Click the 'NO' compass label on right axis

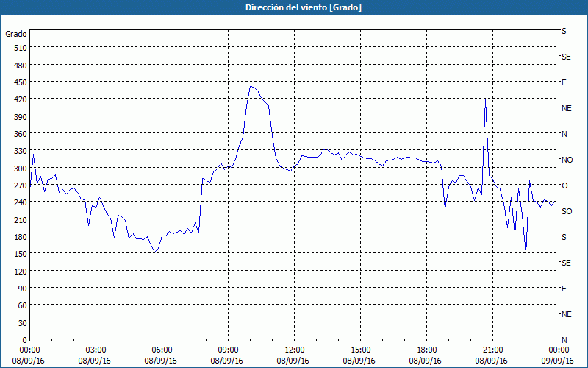point(567,160)
